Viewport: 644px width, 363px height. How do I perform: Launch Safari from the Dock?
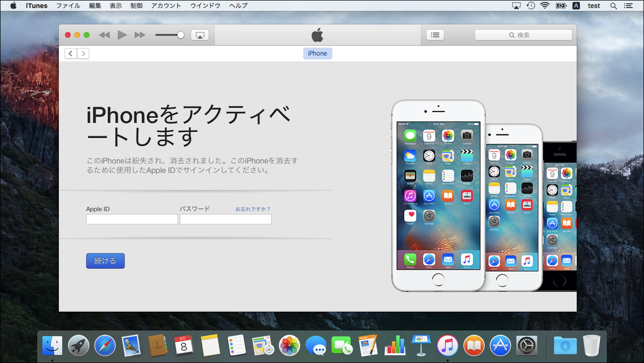pos(105,345)
